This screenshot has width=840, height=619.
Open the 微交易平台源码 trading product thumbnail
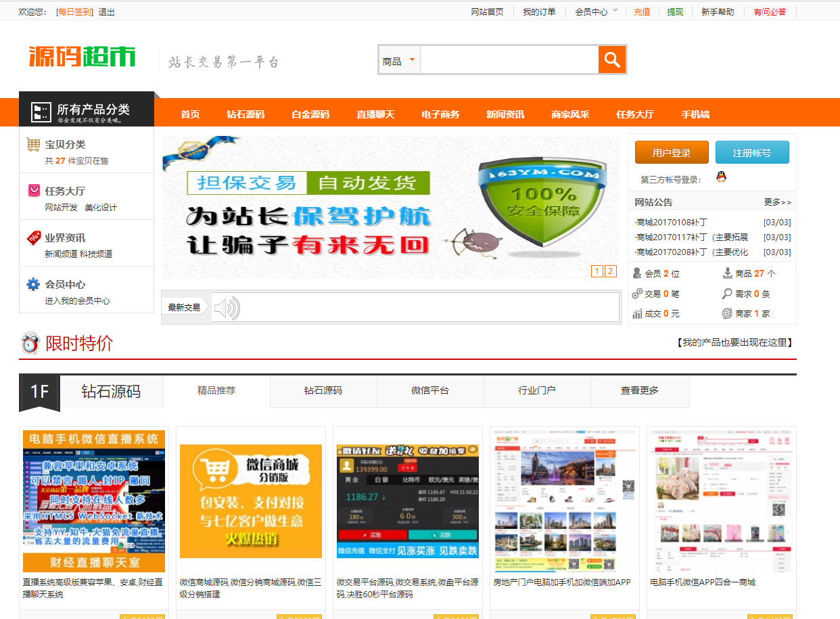coord(408,501)
